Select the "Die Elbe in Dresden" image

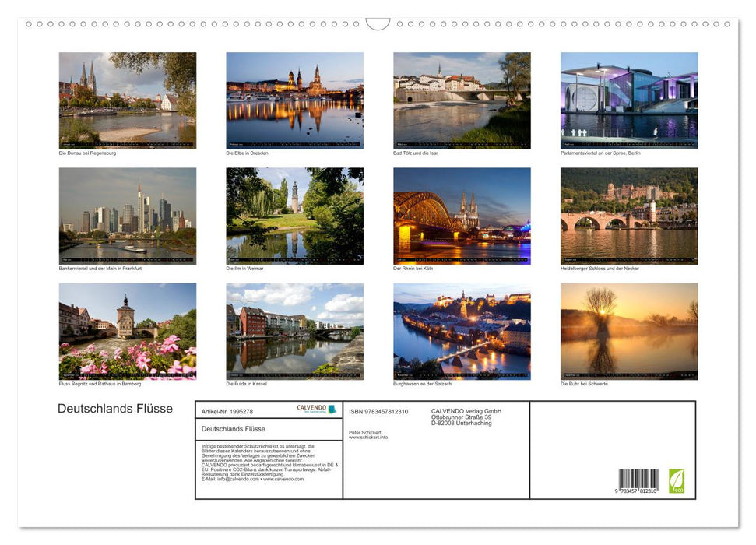pos(294,100)
